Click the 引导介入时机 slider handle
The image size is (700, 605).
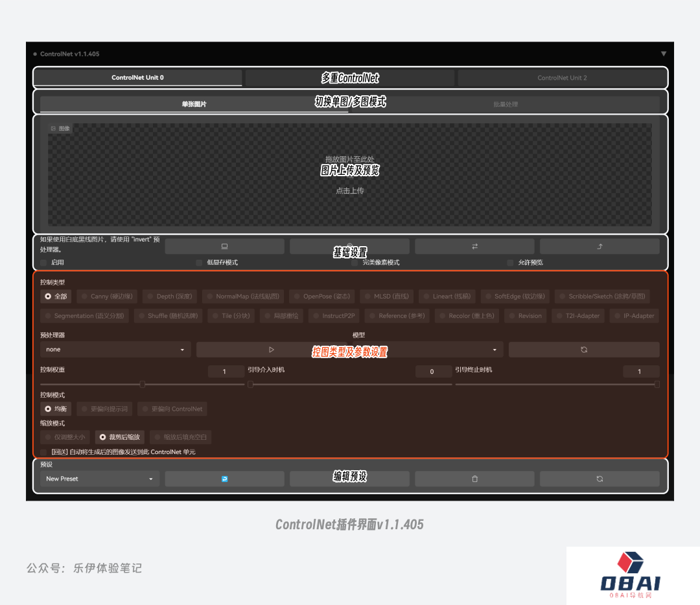click(250, 384)
